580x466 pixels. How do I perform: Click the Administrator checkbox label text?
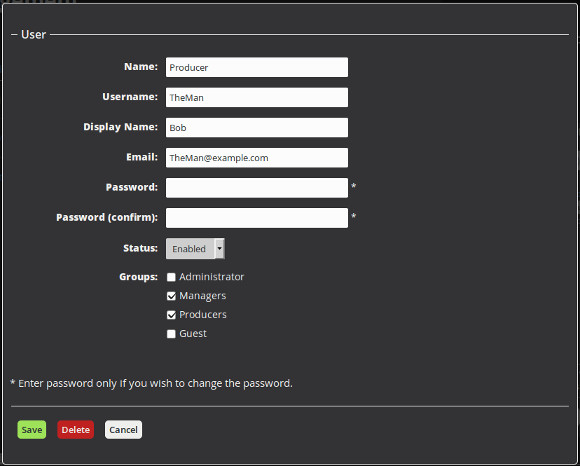point(212,277)
